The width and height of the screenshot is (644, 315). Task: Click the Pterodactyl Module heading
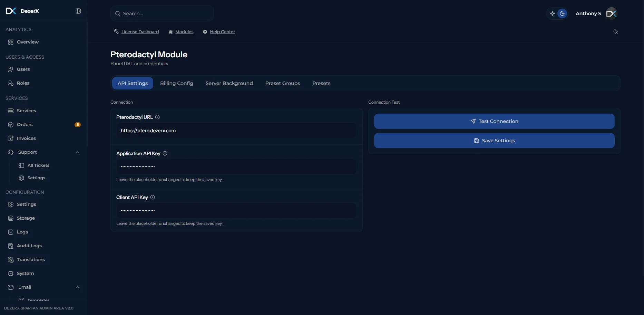(149, 55)
